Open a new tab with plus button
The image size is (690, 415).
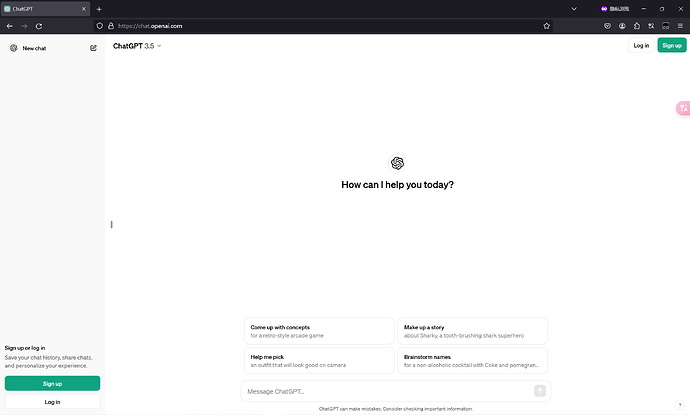pyautogui.click(x=99, y=9)
